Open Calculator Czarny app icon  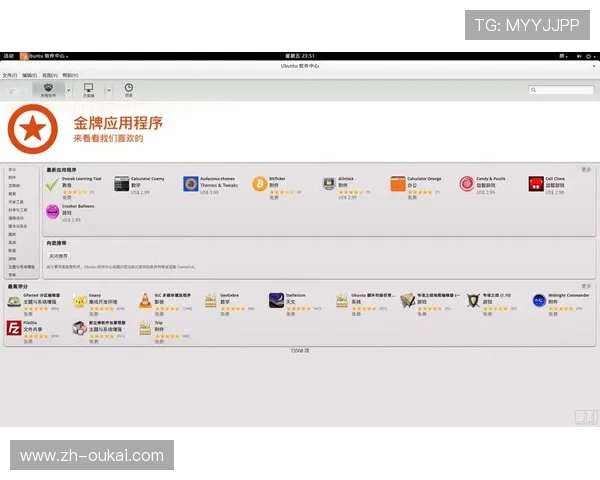pos(122,184)
